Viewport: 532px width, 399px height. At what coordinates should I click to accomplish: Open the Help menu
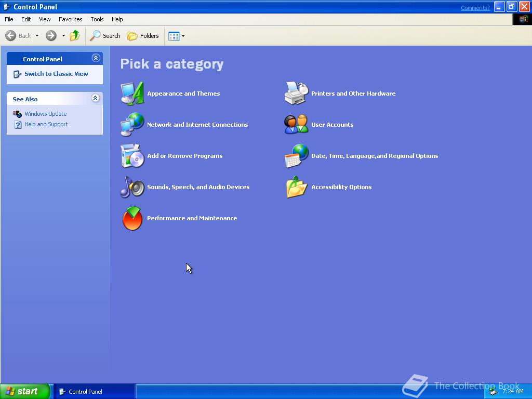tap(117, 19)
